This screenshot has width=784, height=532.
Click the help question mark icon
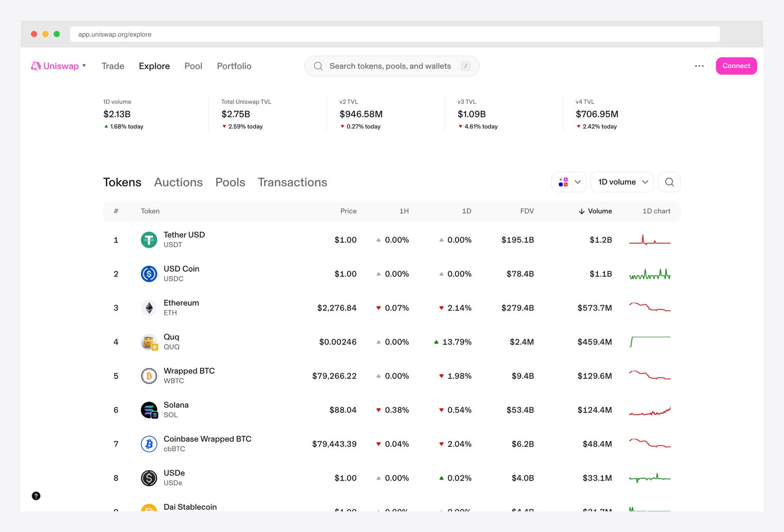click(36, 496)
